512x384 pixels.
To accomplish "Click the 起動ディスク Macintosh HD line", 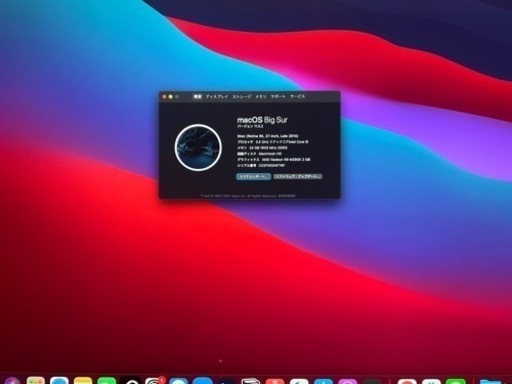I will coord(259,154).
